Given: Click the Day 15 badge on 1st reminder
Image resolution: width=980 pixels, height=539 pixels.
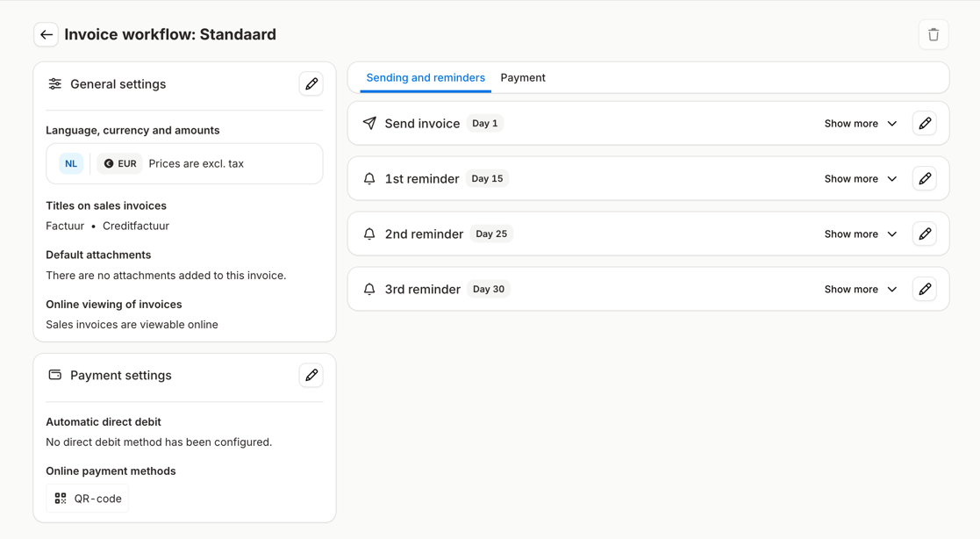Looking at the screenshot, I should tap(487, 179).
